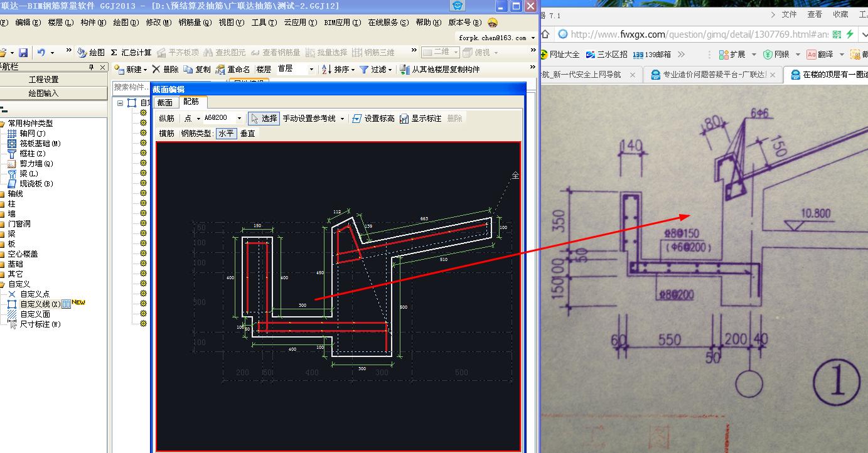
Task: Open the 空心楼盖 folder in tree
Action: (19, 253)
